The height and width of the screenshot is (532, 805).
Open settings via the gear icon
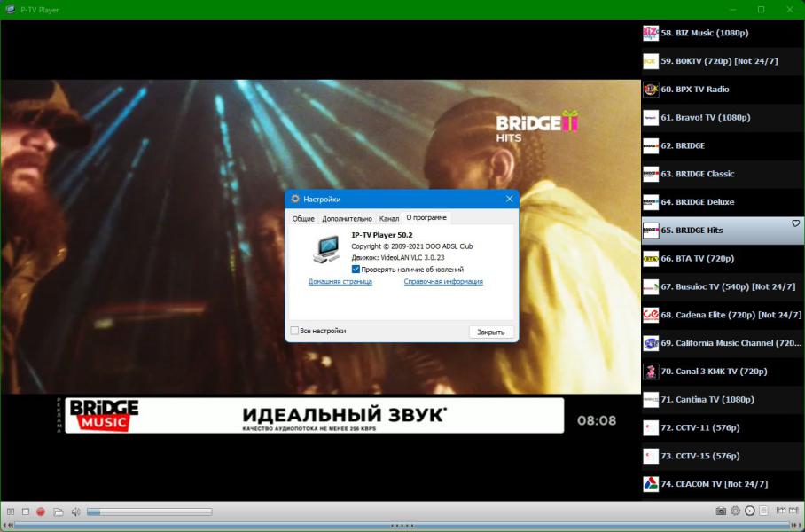coord(735,511)
